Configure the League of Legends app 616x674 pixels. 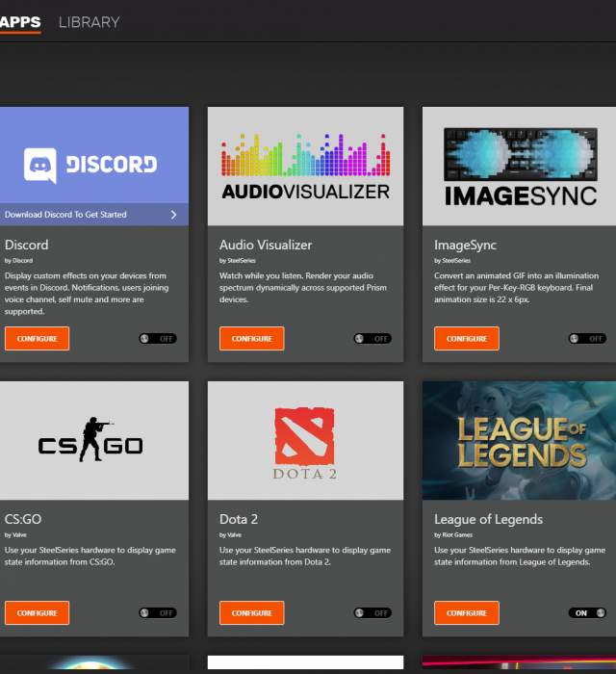pyautogui.click(x=467, y=612)
